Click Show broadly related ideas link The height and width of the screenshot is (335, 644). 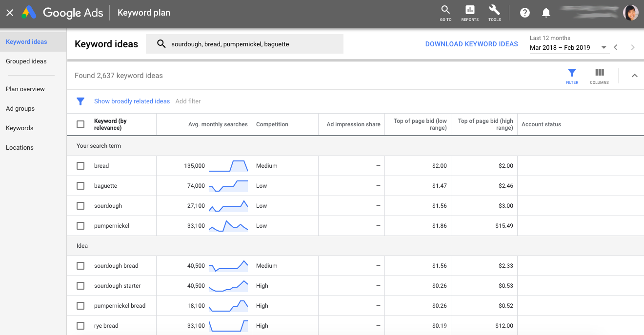pos(132,101)
